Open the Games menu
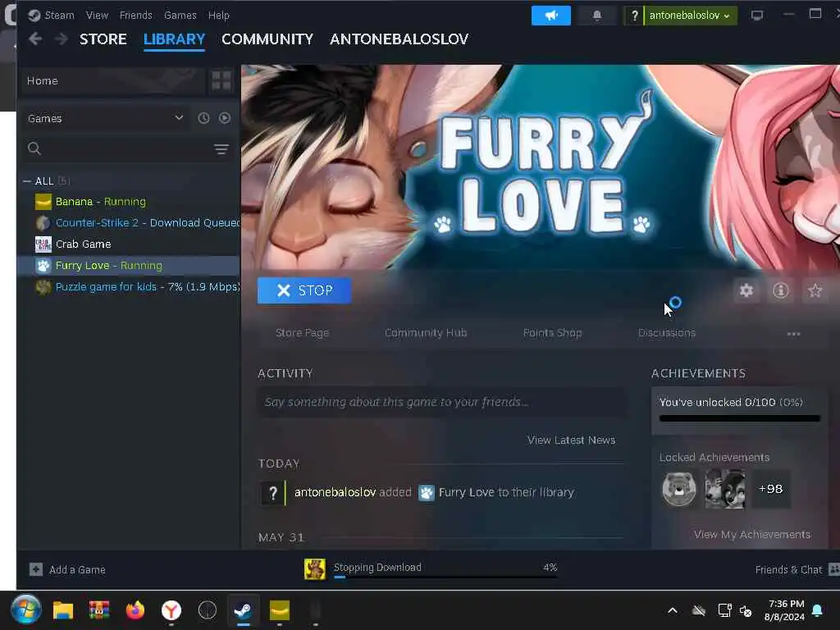This screenshot has height=630, width=840. tap(180, 15)
